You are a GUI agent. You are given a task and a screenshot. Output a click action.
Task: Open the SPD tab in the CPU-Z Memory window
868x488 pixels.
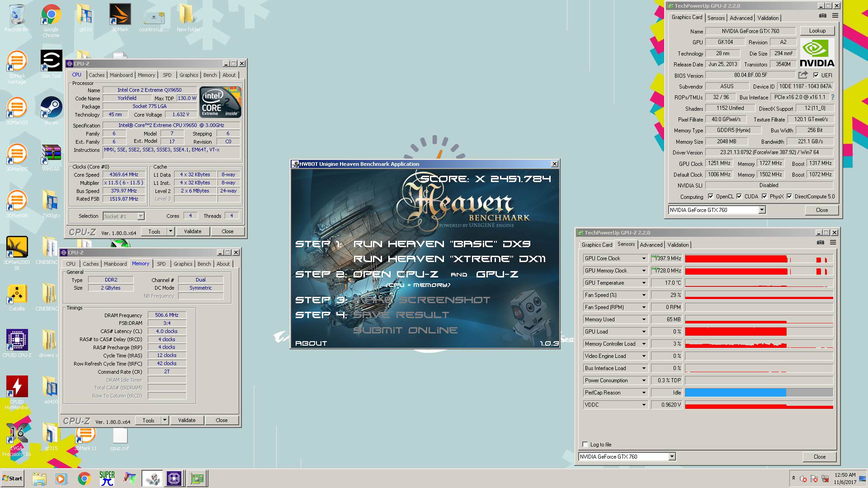tap(161, 264)
